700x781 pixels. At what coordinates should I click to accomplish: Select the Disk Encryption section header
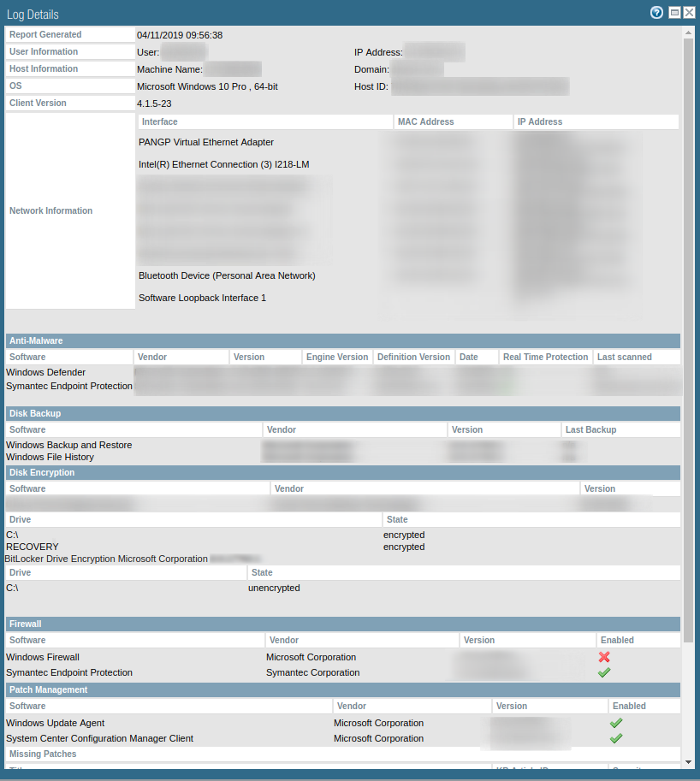pyautogui.click(x=343, y=472)
